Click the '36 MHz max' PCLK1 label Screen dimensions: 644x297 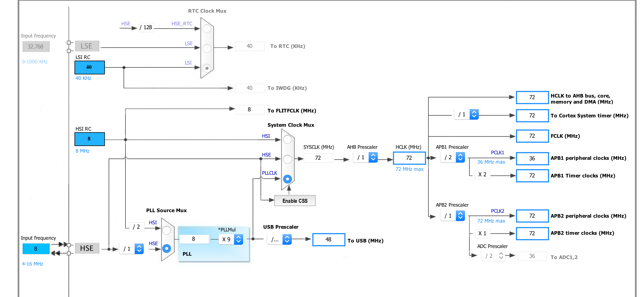(491, 162)
